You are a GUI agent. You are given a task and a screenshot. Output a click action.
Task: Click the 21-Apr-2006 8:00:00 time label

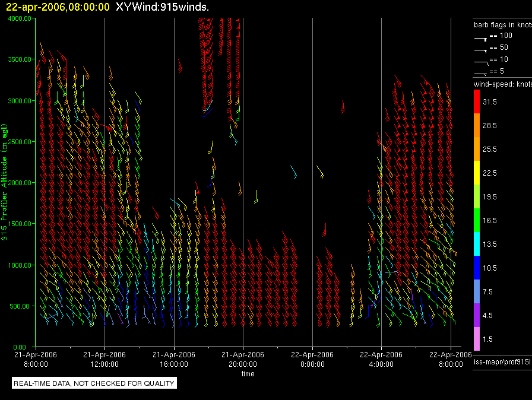tap(36, 359)
